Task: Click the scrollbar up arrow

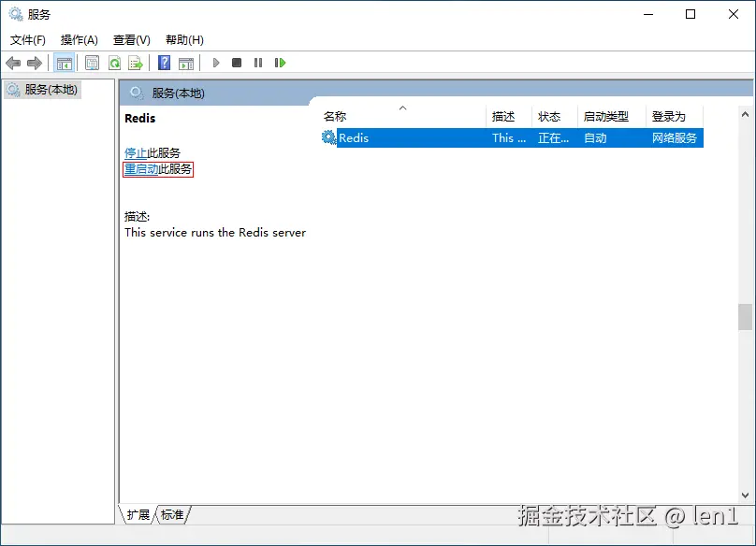Action: (x=745, y=114)
